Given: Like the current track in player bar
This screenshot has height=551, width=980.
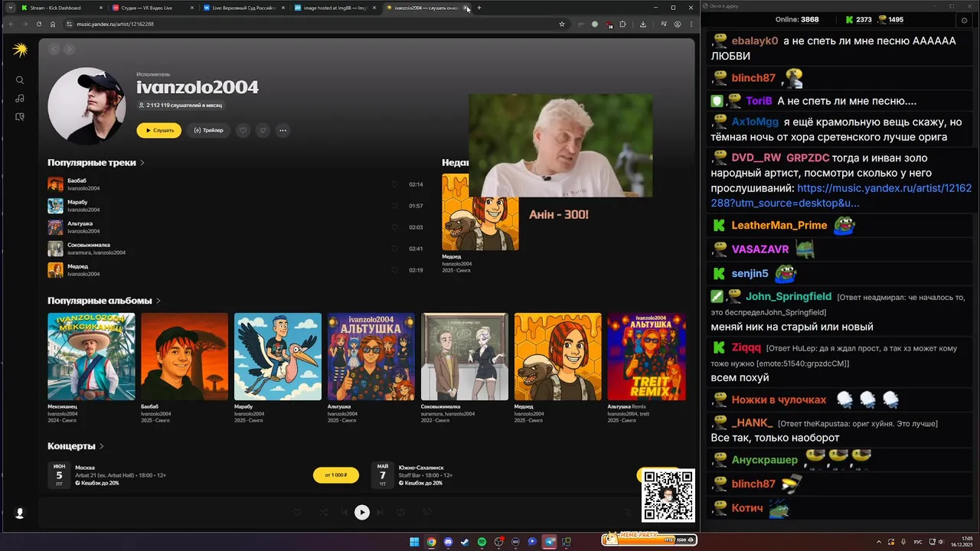Looking at the screenshot, I should pos(297,513).
